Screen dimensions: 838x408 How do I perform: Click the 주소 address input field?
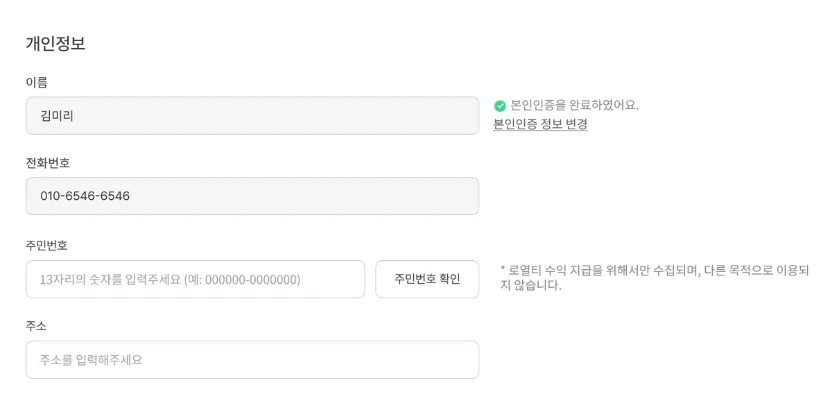(x=252, y=360)
